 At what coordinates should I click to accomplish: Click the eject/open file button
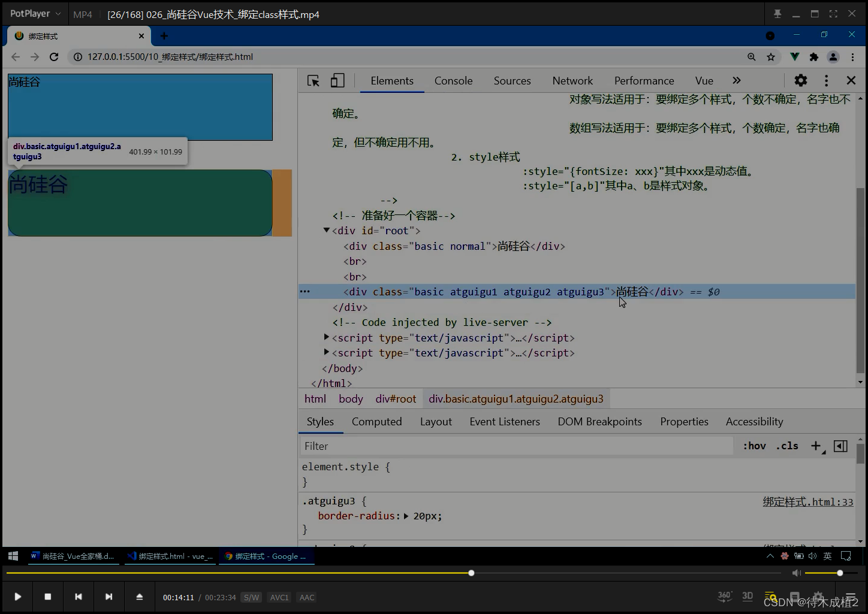pos(139,597)
